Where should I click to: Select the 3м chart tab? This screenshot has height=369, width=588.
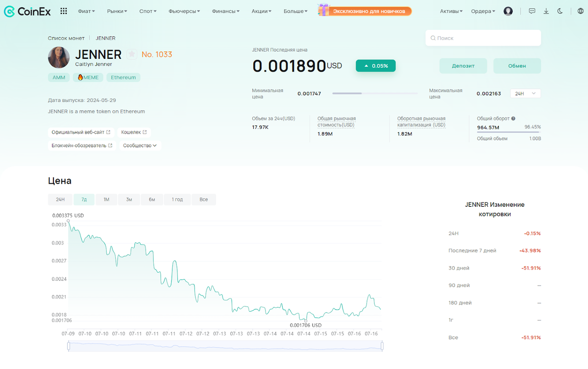click(x=129, y=199)
